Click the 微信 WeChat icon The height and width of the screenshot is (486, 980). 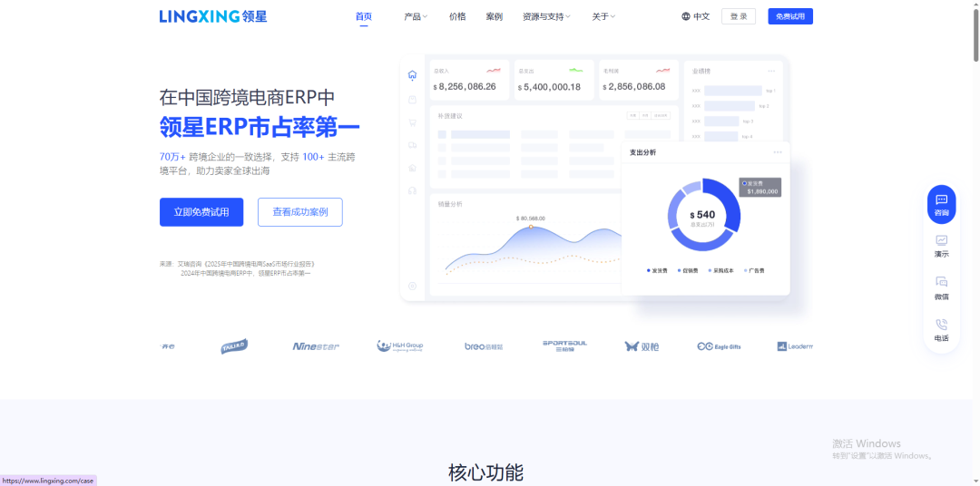(941, 282)
